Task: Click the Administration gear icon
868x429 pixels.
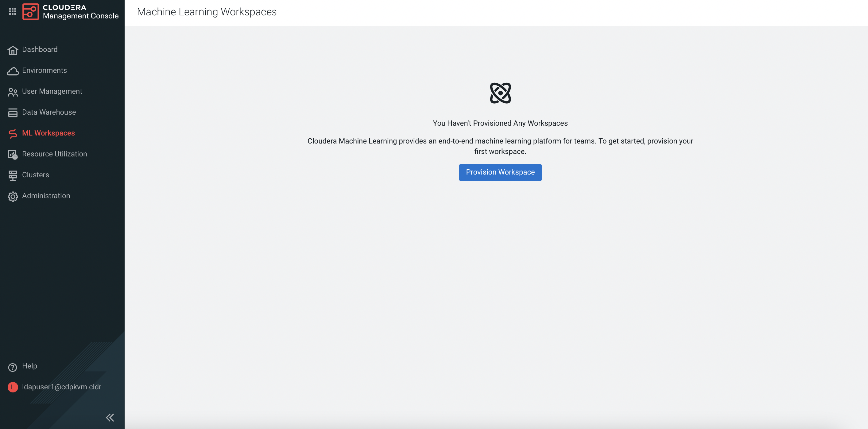Action: (13, 196)
